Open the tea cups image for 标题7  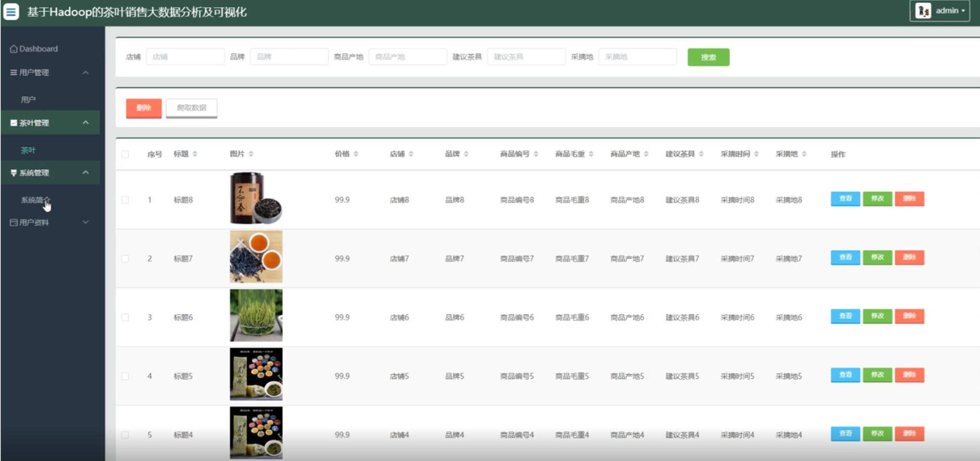[x=256, y=257]
